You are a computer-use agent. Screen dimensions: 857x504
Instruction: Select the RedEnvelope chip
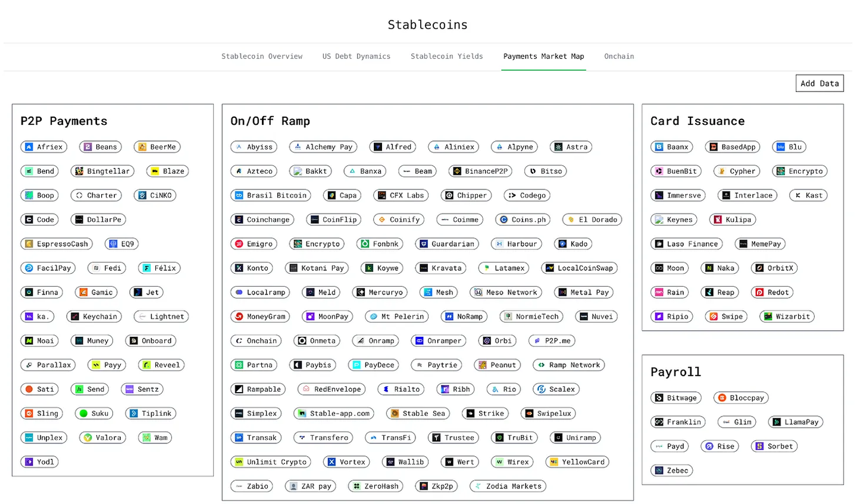(331, 389)
